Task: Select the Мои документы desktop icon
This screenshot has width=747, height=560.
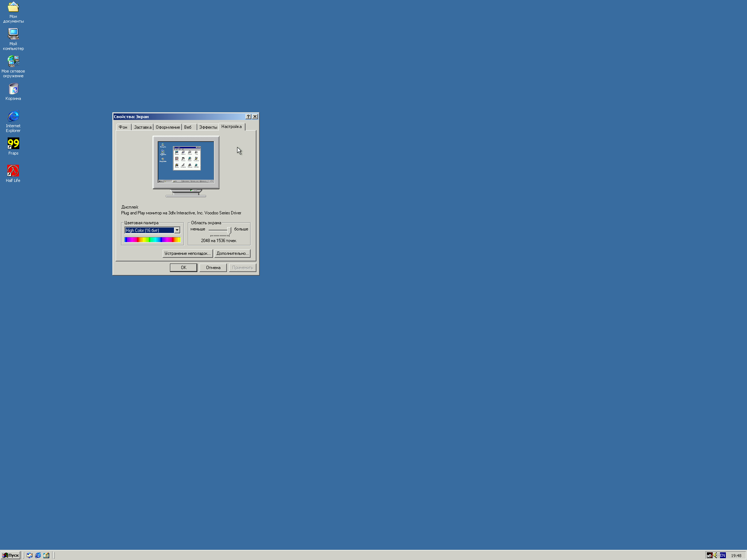Action: (13, 7)
